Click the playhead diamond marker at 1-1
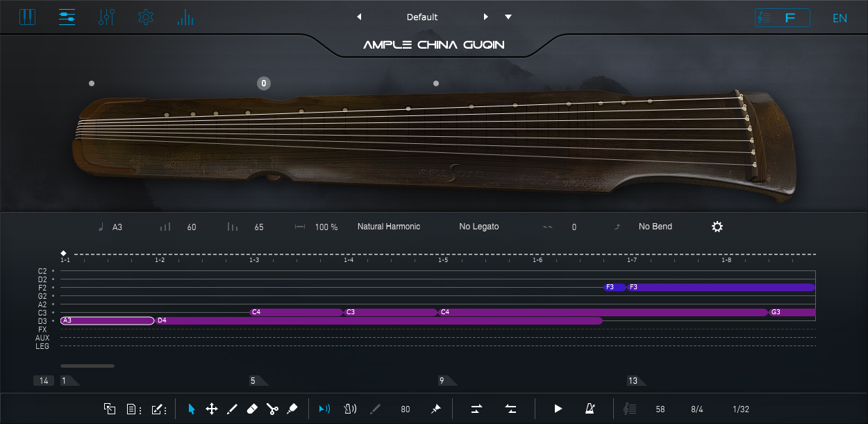 pos(63,254)
